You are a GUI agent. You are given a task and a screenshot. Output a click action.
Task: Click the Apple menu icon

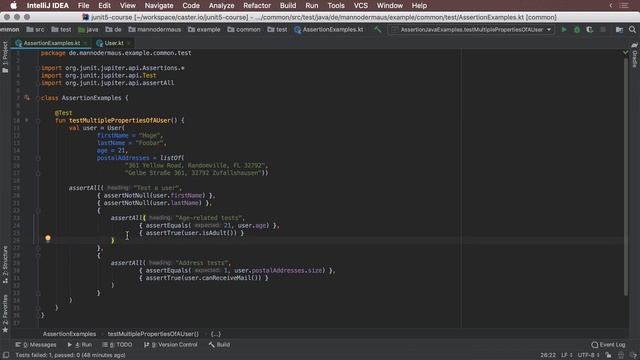pos(13,6)
